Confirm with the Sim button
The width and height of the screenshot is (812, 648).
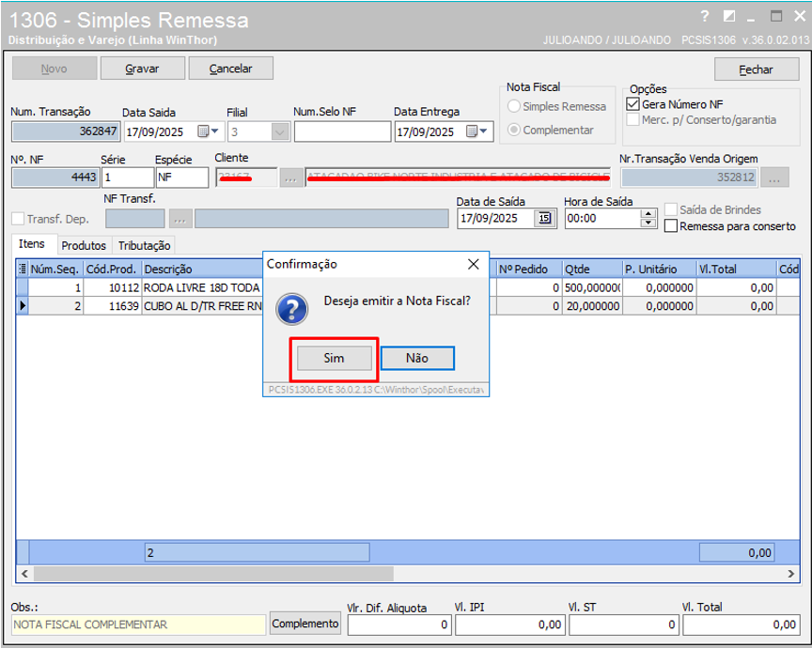[x=334, y=358]
